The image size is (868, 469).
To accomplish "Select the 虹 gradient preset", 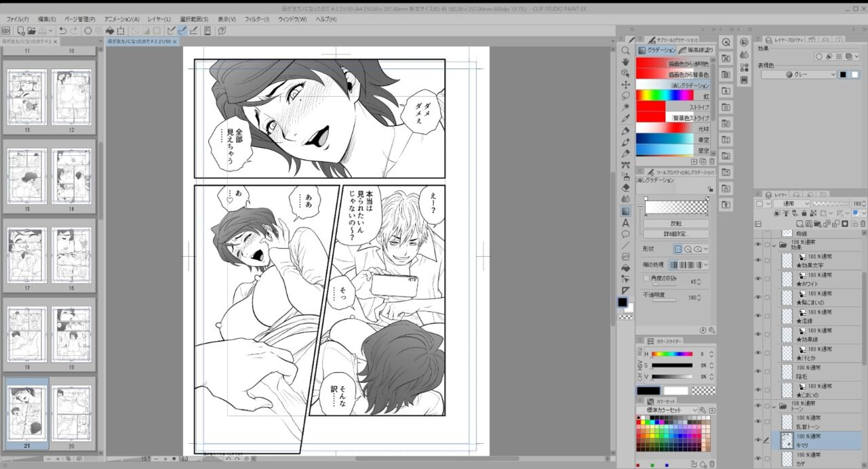I will point(673,96).
